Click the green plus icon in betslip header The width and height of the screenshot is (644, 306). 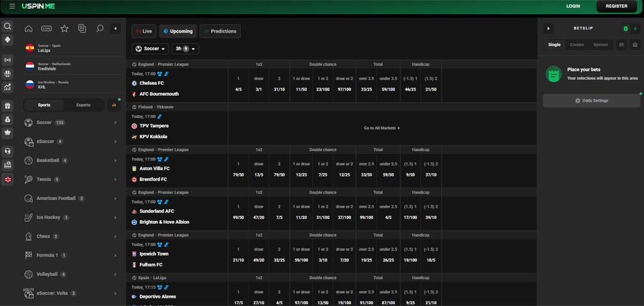pos(635,29)
